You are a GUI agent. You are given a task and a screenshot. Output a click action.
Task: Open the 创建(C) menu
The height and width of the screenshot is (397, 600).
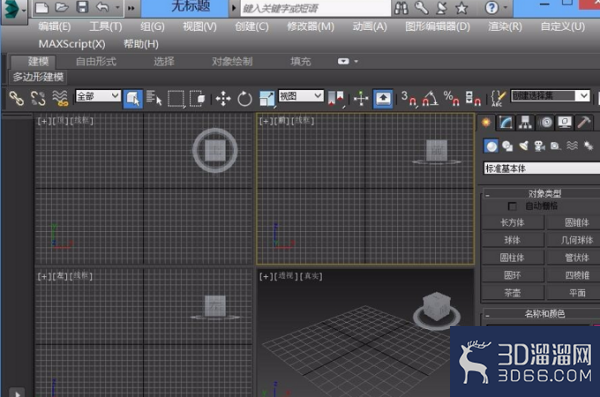(251, 26)
